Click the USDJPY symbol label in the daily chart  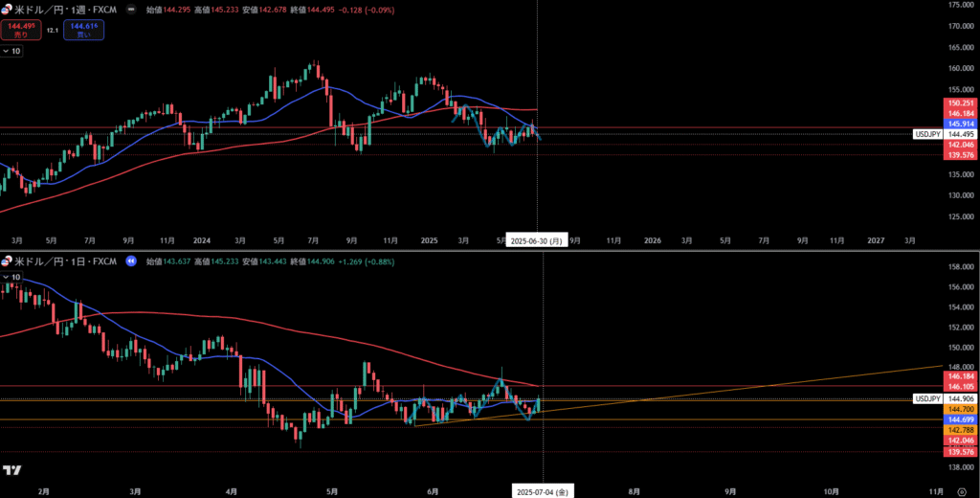927,397
